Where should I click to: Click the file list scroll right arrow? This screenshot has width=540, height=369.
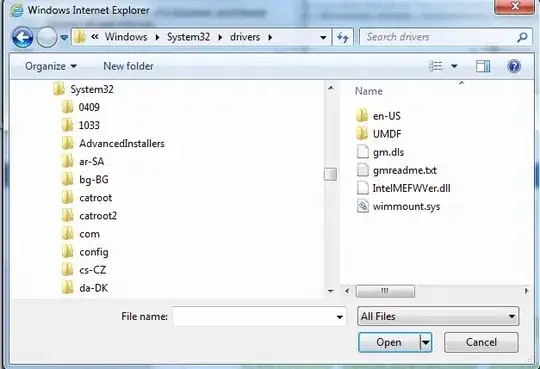coord(526,291)
